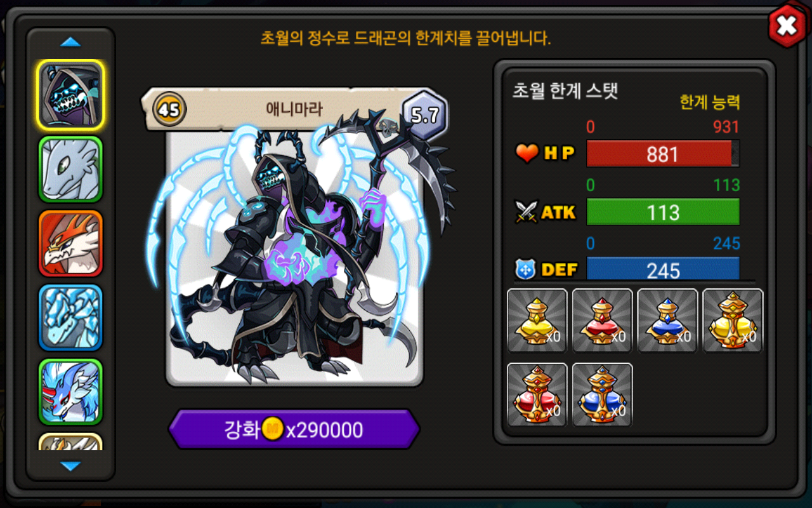Use the small red potion
Screen dimensions: 812x508
pyautogui.click(x=602, y=321)
